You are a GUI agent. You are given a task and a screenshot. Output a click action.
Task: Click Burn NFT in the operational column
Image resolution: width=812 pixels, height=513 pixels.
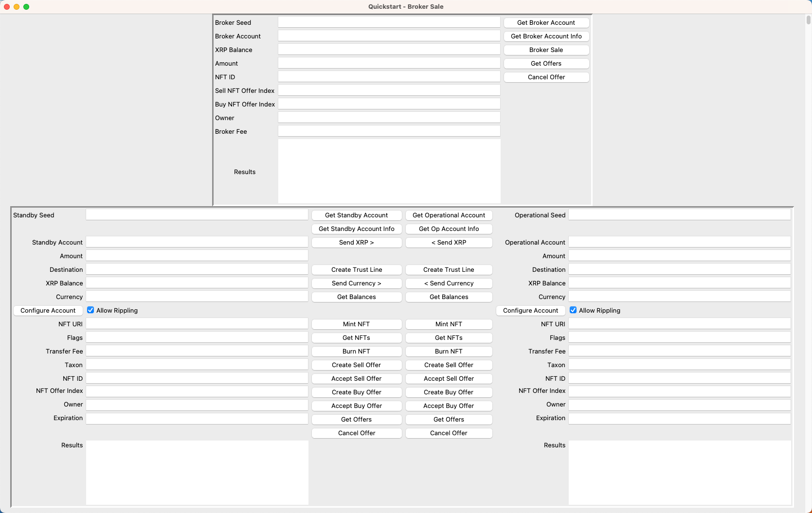click(x=449, y=351)
